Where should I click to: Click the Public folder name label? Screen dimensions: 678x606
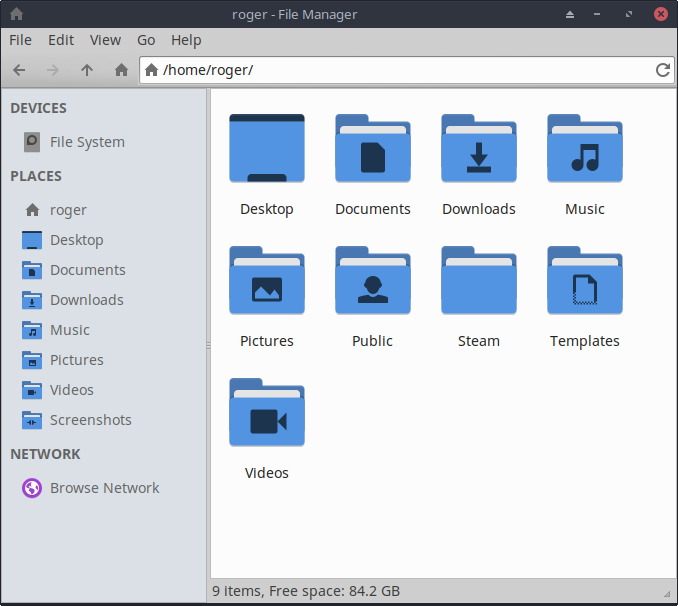tap(372, 341)
